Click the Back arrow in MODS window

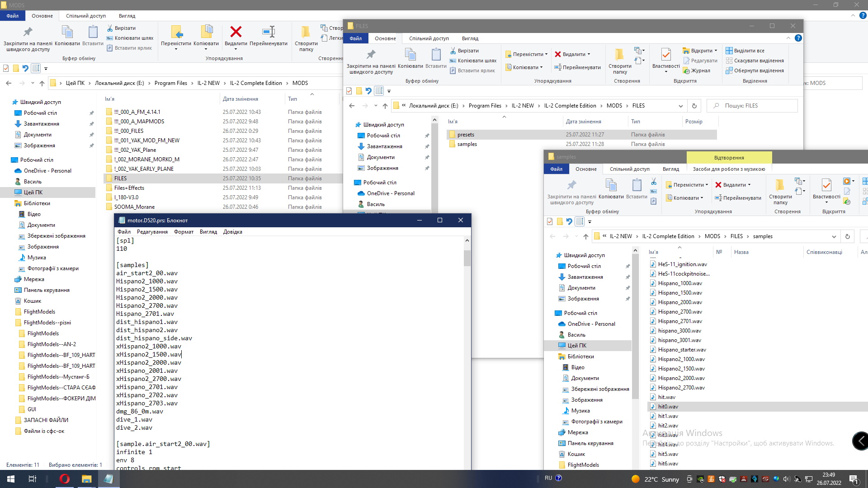tap(9, 83)
